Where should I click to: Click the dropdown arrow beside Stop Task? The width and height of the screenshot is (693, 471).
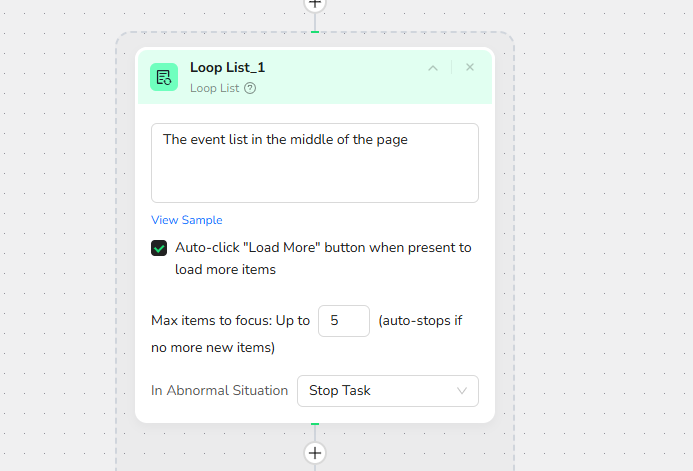(x=462, y=391)
